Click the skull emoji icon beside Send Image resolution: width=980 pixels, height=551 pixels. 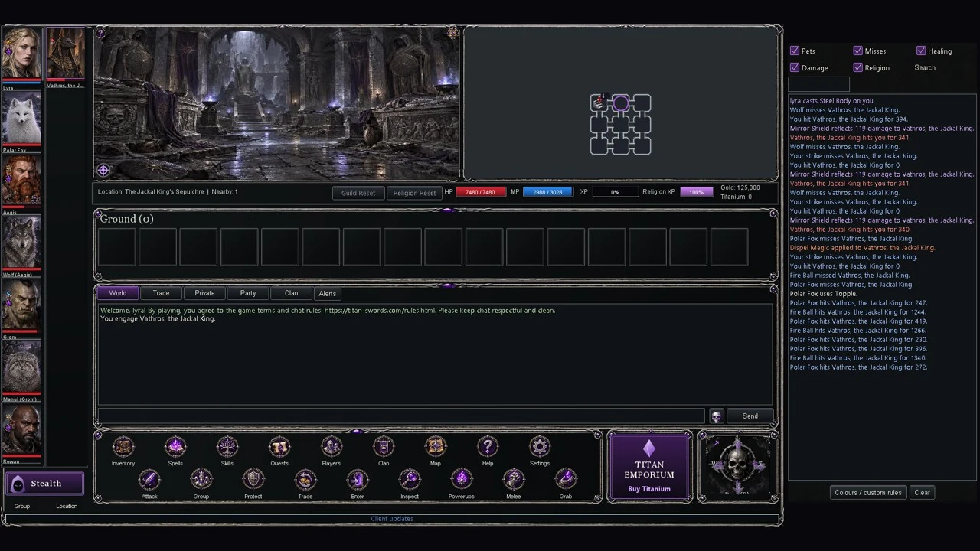(716, 416)
